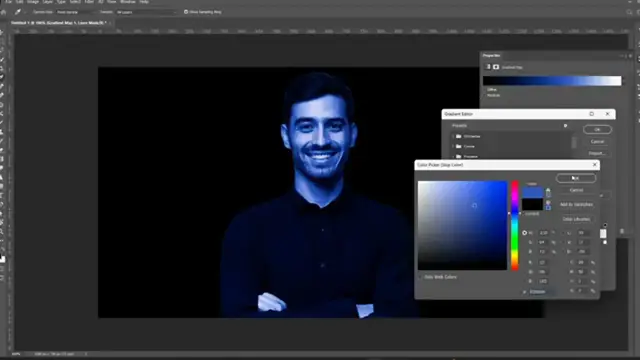Click the gradient bar in Properties panel
The image size is (640, 360).
(552, 81)
